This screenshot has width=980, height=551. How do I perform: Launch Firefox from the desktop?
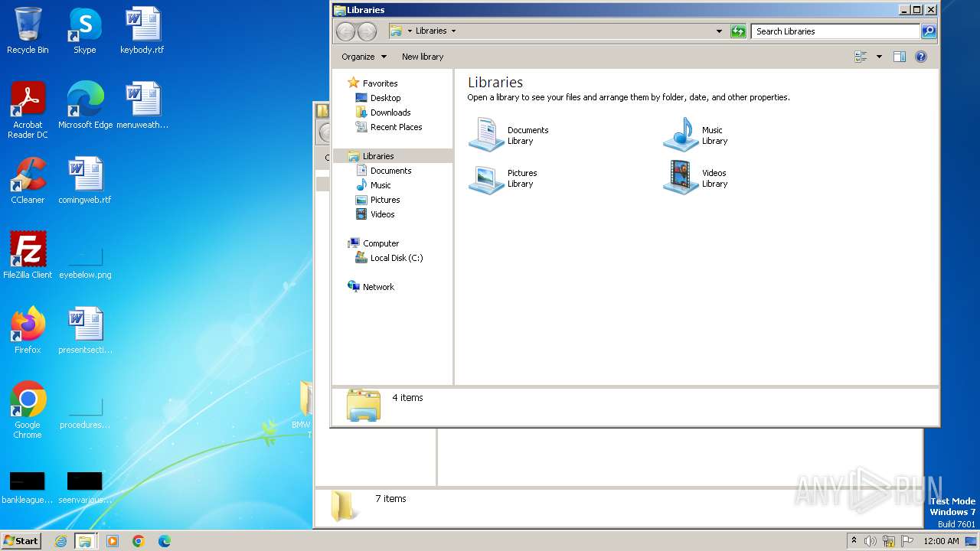[x=28, y=330]
